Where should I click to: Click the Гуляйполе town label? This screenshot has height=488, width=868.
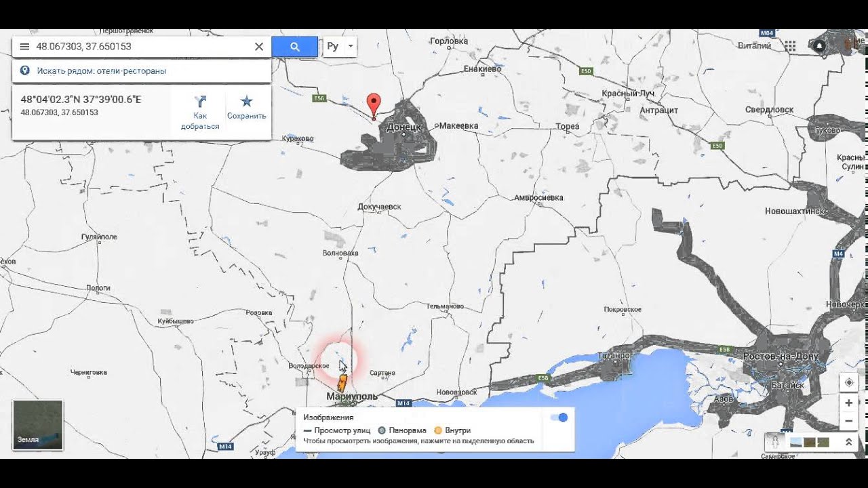tap(99, 237)
